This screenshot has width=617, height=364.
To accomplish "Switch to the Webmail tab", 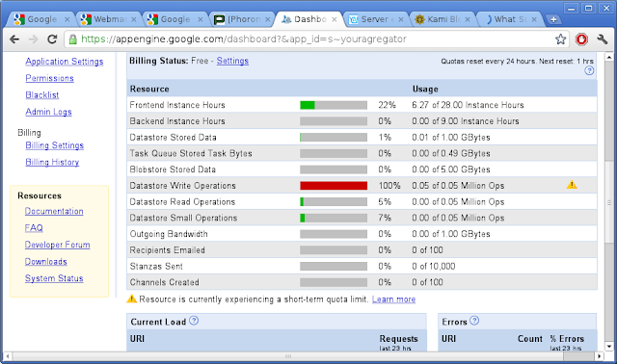I will (107, 19).
